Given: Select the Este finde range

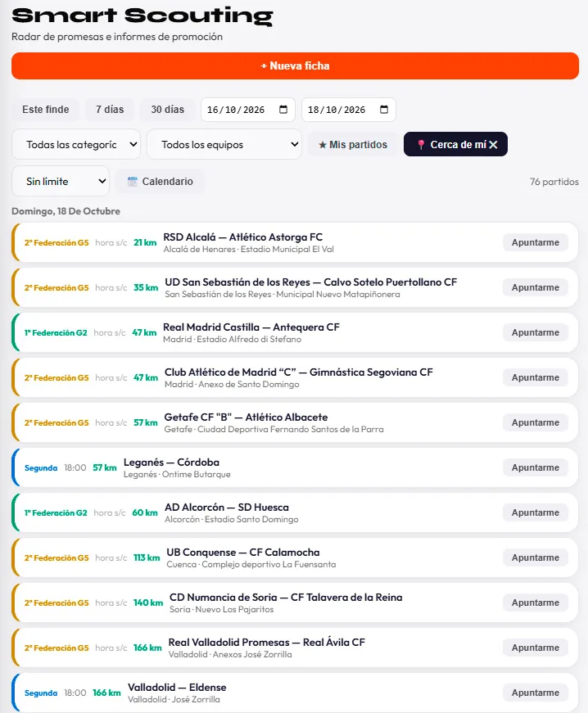Looking at the screenshot, I should [x=46, y=110].
